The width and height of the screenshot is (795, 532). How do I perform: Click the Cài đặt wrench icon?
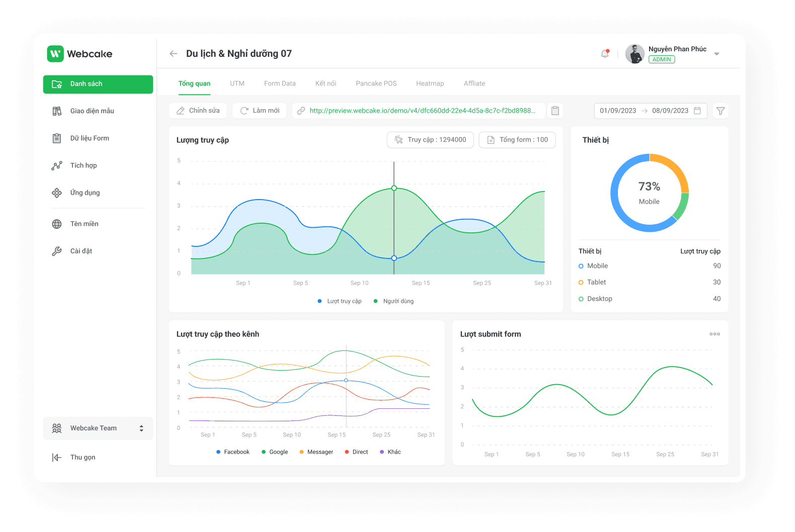click(x=57, y=251)
